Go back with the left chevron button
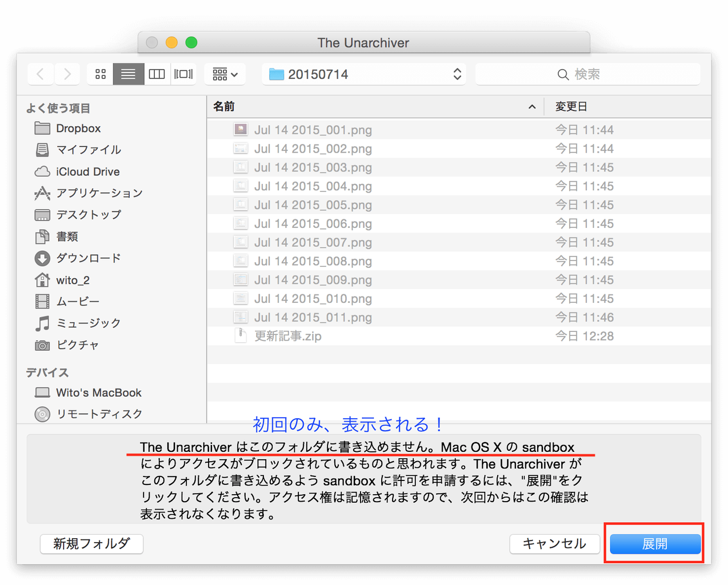The width and height of the screenshot is (728, 585). (x=41, y=74)
